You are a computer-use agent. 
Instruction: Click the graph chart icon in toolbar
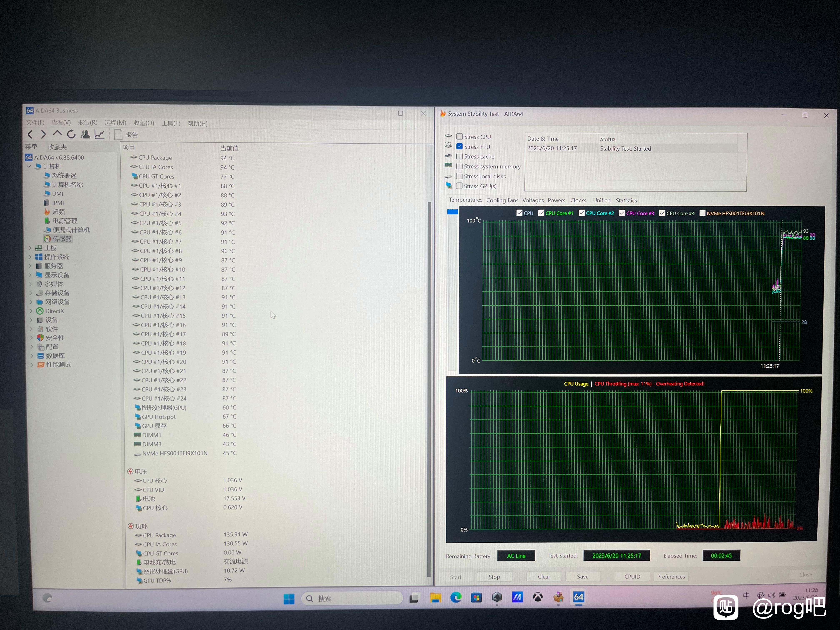100,134
